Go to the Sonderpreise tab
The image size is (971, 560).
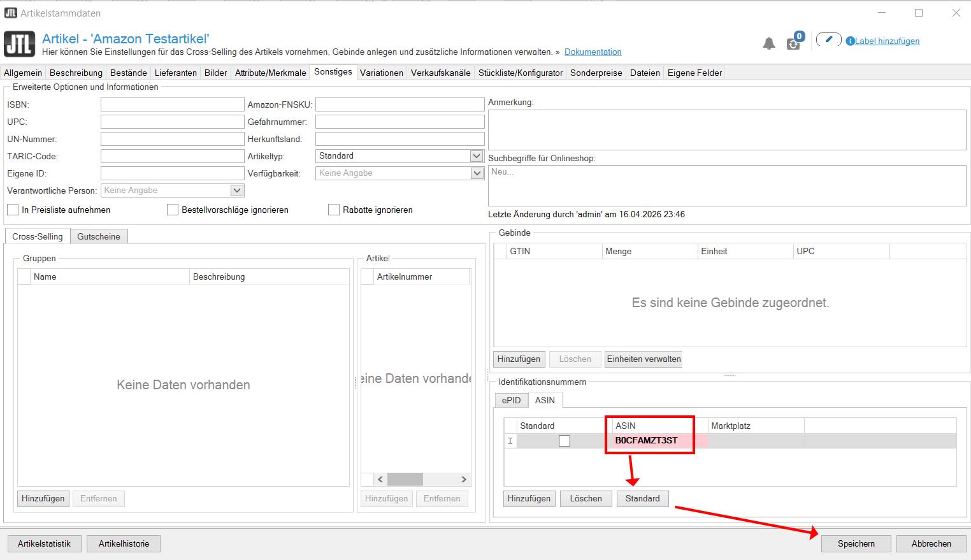point(596,73)
